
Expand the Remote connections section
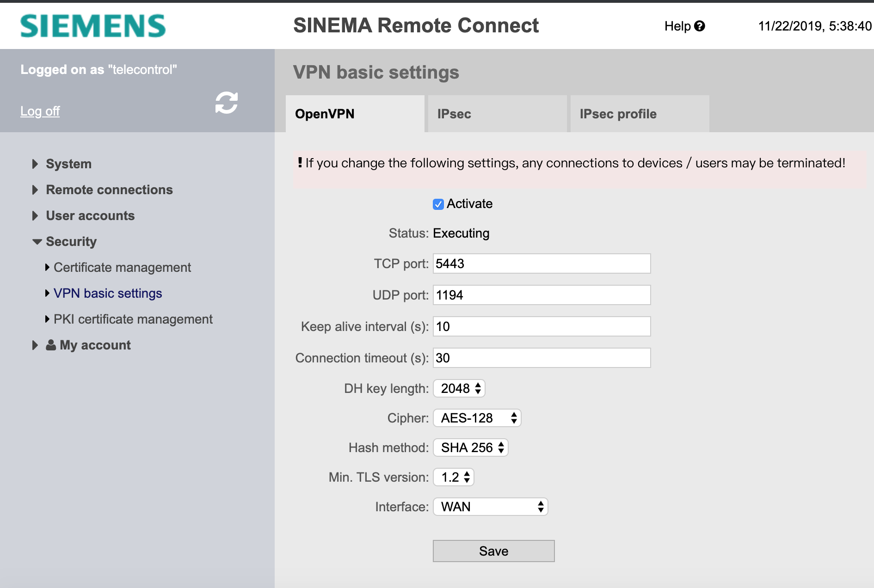pos(109,190)
